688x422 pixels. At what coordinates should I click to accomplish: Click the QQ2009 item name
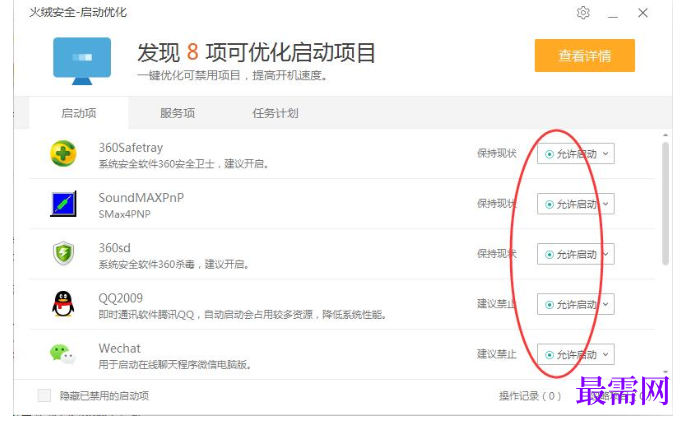[121, 298]
